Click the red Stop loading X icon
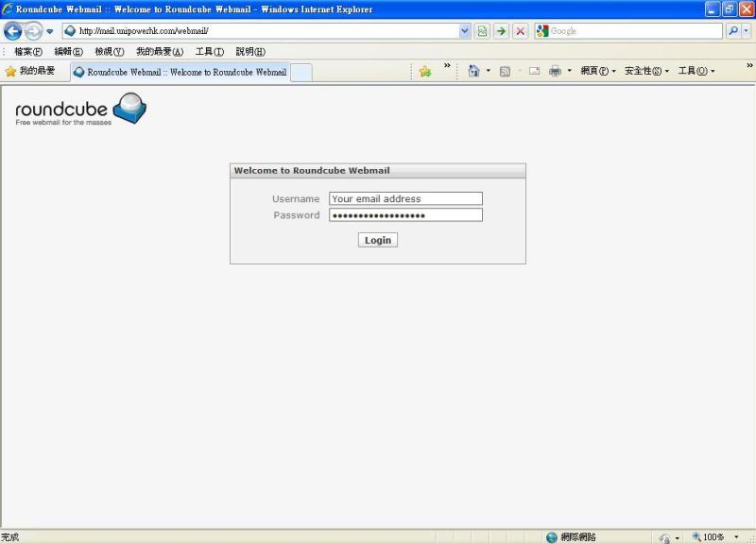This screenshot has width=756, height=544. click(x=521, y=31)
